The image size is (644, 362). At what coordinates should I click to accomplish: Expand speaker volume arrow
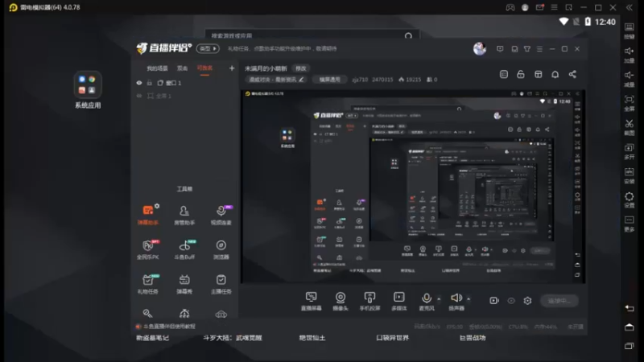469,298
